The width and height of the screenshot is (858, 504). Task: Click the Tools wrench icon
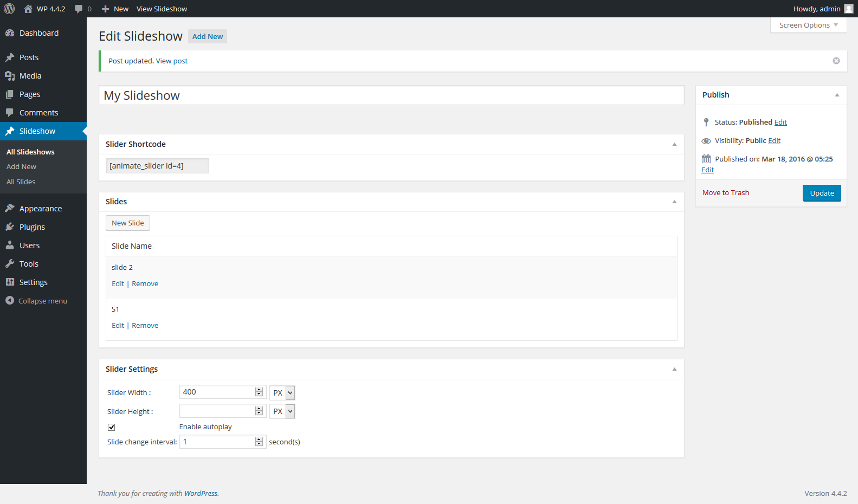pos(10,264)
